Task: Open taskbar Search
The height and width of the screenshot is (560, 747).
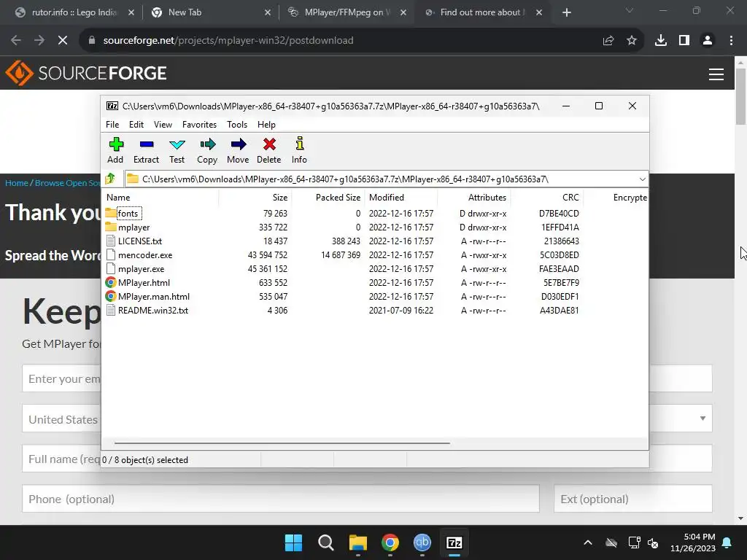Action: pos(326,542)
